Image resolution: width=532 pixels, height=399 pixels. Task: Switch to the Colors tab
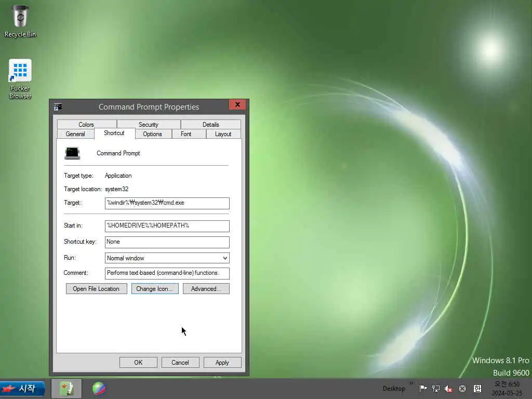[87, 125]
